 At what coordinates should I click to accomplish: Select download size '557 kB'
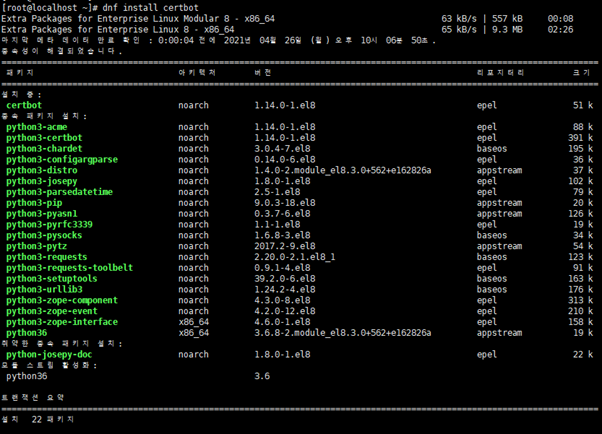507,19
